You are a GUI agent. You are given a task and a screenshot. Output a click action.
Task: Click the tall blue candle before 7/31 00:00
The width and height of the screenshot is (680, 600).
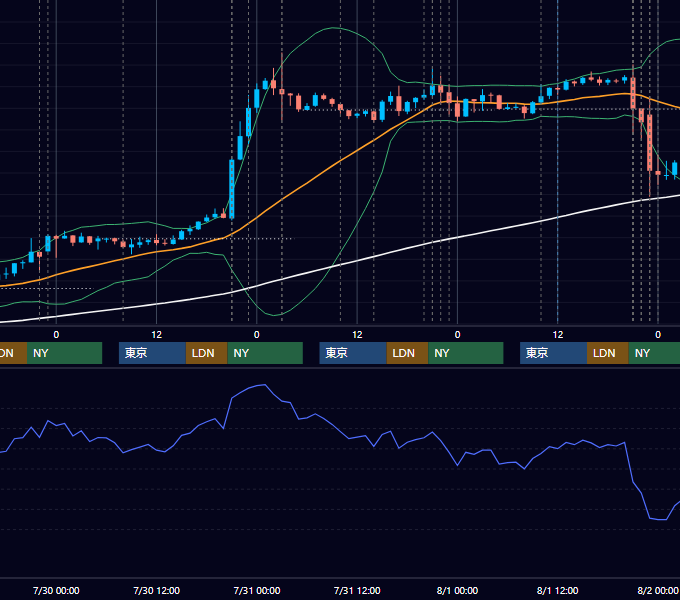[232, 189]
